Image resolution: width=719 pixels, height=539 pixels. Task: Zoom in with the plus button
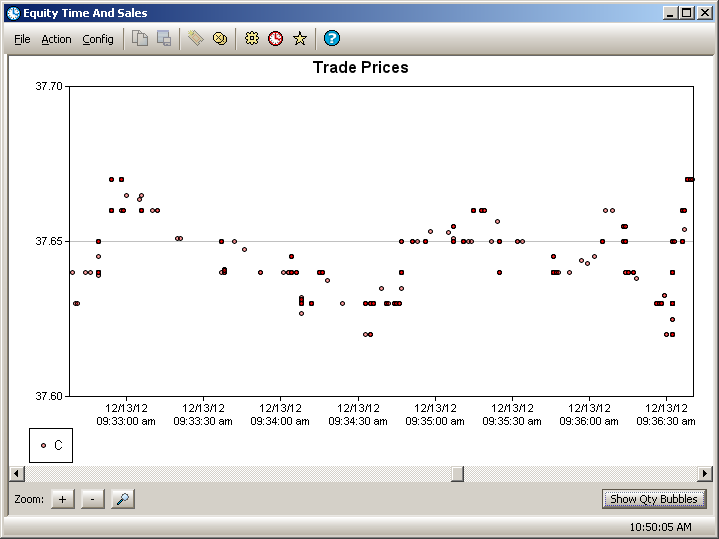62,499
